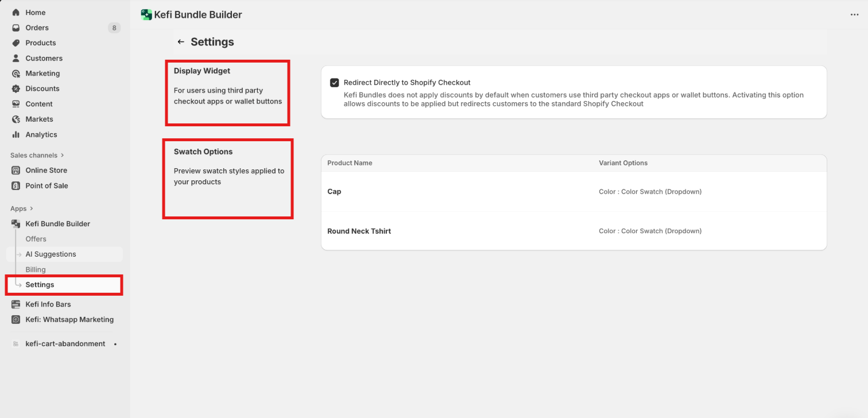The width and height of the screenshot is (868, 418).
Task: Click the Online Store icon
Action: click(x=16, y=171)
